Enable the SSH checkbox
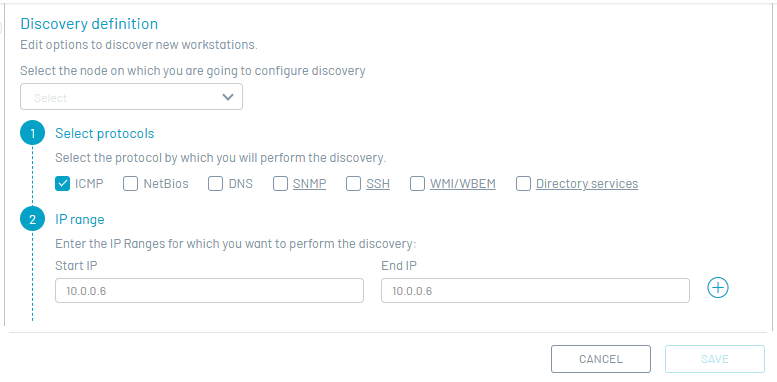This screenshot has width=777, height=382. (x=353, y=184)
